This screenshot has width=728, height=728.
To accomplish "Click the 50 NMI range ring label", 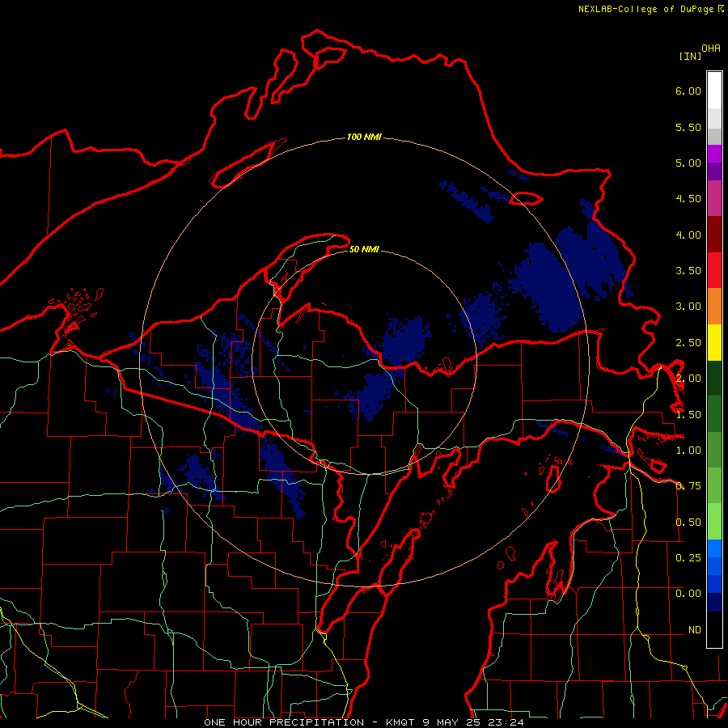I will (365, 250).
